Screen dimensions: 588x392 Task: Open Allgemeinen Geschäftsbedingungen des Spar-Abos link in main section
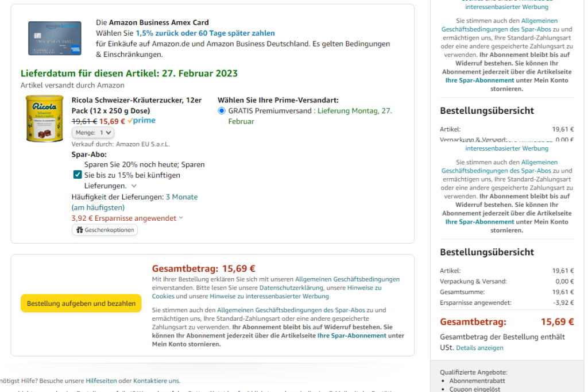(291, 310)
